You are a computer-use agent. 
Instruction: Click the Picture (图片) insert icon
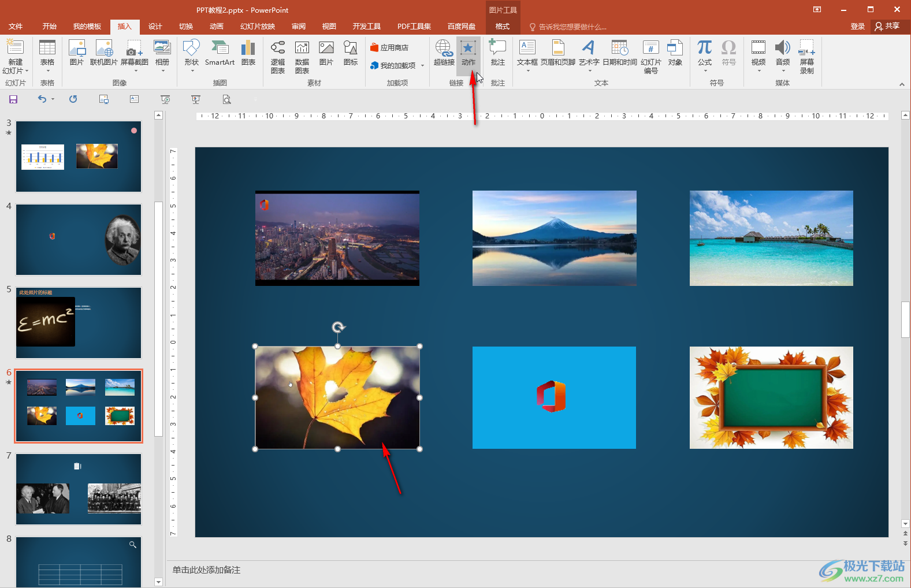(x=76, y=53)
